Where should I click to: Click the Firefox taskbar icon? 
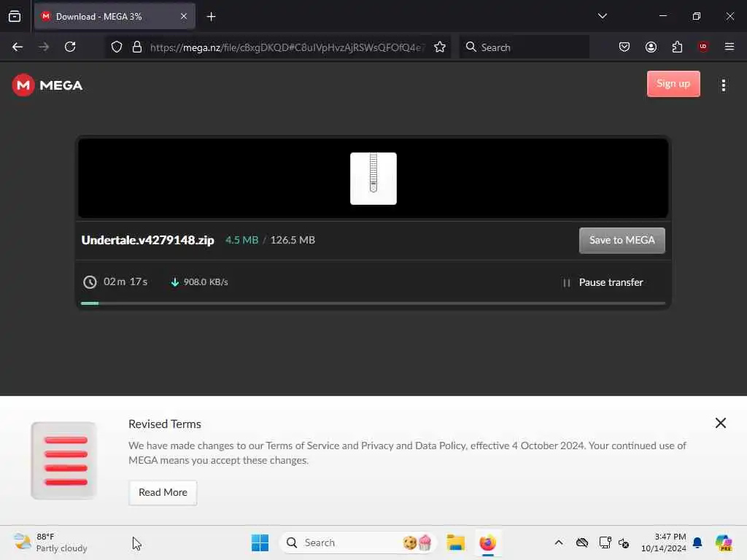(x=488, y=542)
